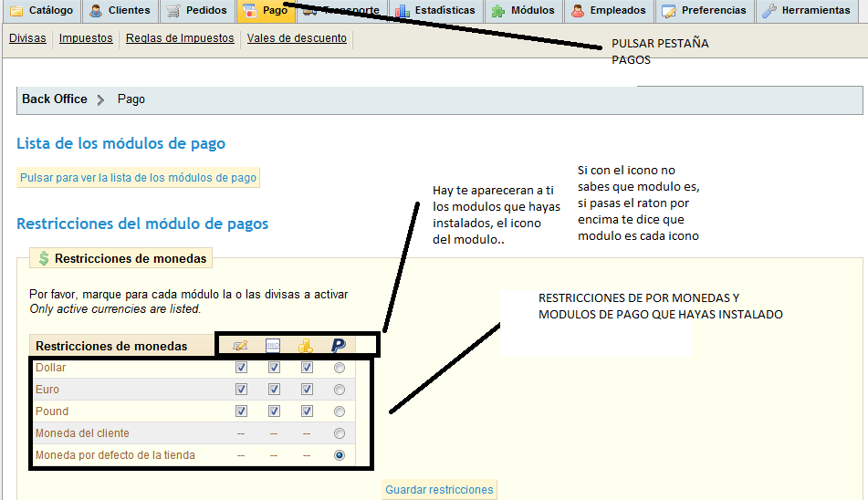Click the Pound currency row label
The width and height of the screenshot is (868, 500).
[x=52, y=411]
